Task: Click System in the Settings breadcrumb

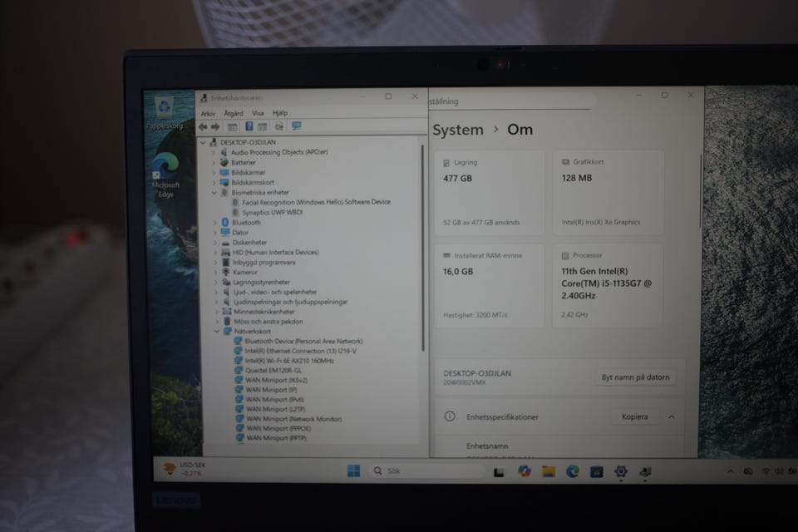Action: pos(457,130)
